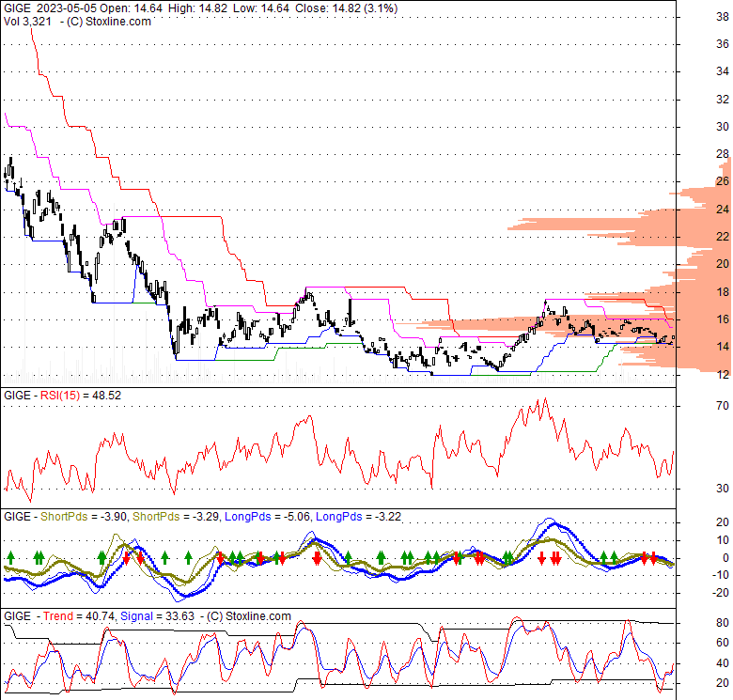Open the Stoxline.com link beside Vol
Image resolution: width=733 pixels, height=700 pixels.
(x=110, y=21)
